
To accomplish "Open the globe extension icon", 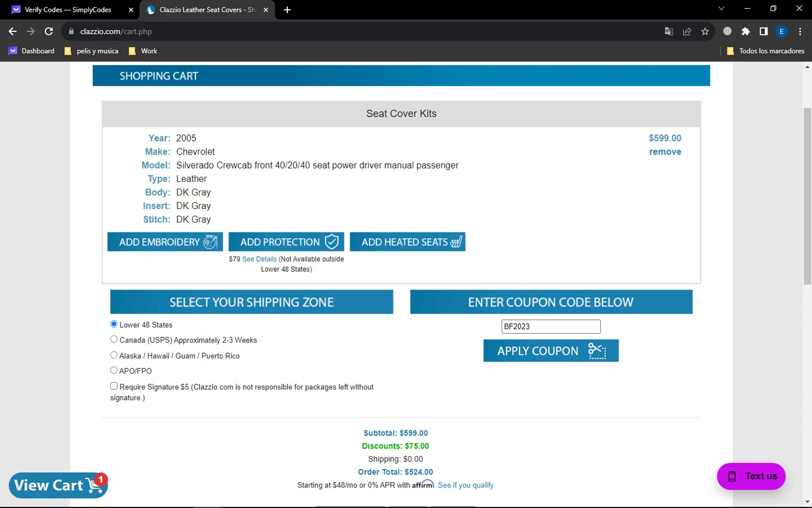I will coord(728,31).
